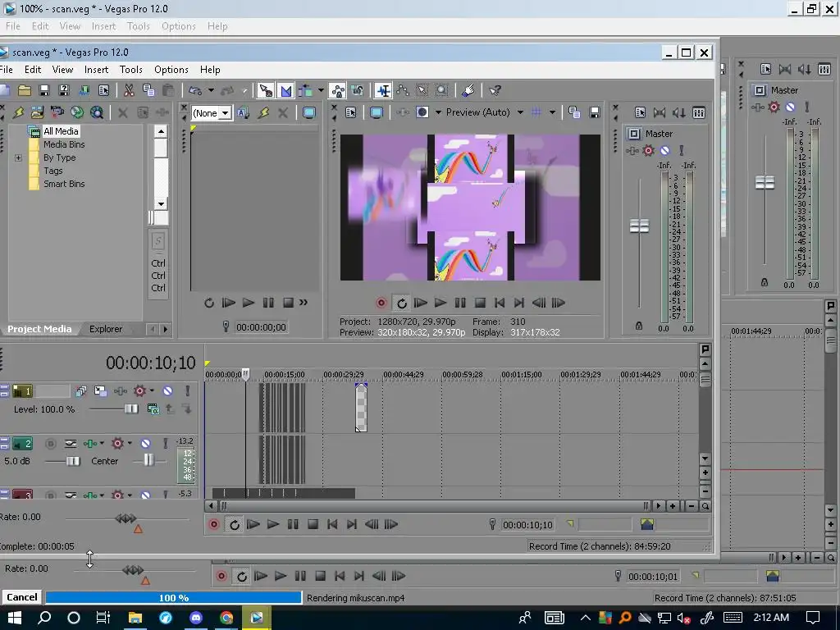Select All Media in the media tree
Image resolution: width=840 pixels, height=630 pixels.
(x=61, y=131)
